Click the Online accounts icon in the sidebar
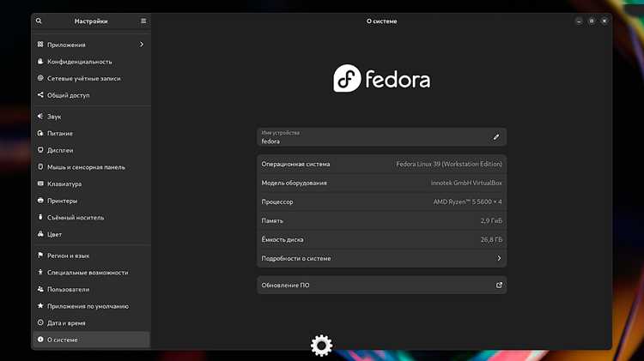 pyautogui.click(x=40, y=78)
